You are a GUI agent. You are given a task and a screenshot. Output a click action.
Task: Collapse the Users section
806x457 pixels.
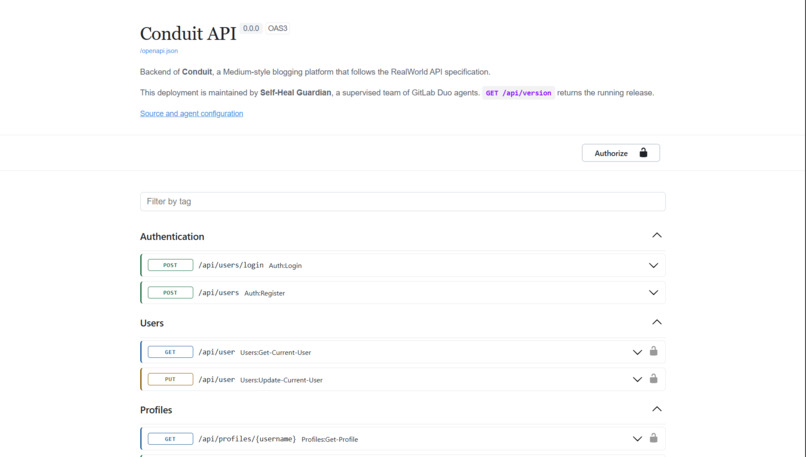pos(656,322)
